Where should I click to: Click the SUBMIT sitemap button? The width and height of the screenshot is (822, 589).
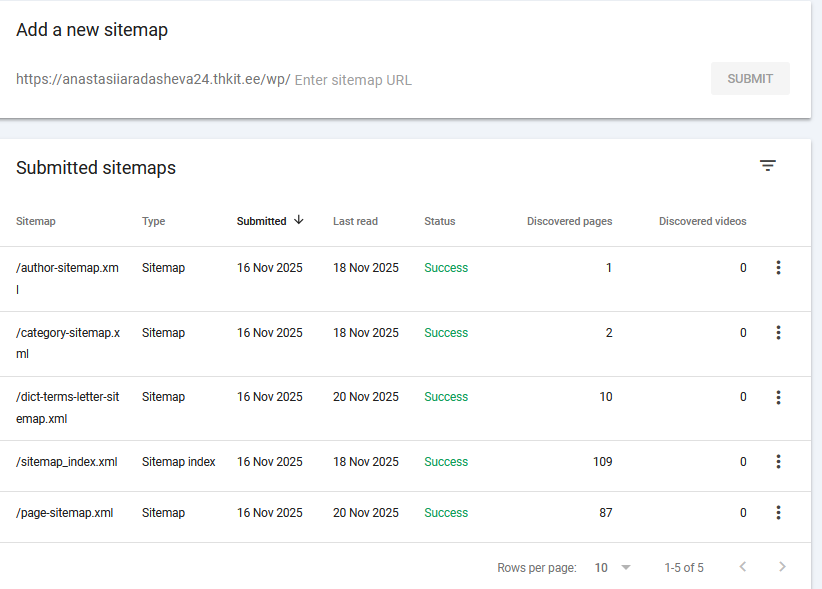coord(750,79)
